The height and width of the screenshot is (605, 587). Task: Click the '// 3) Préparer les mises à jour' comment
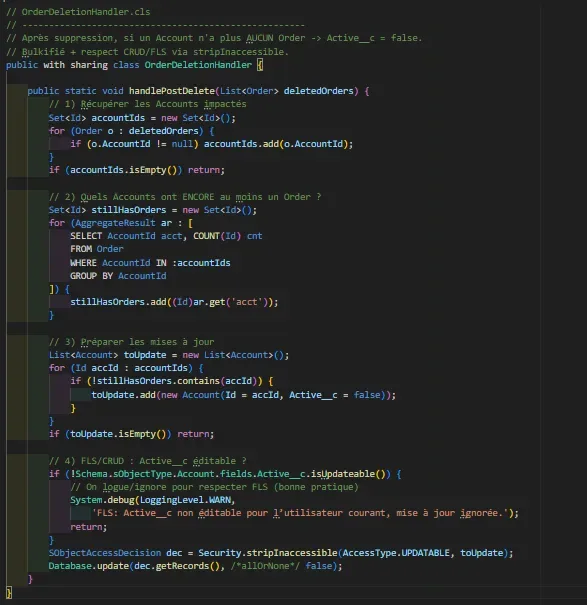(x=131, y=342)
